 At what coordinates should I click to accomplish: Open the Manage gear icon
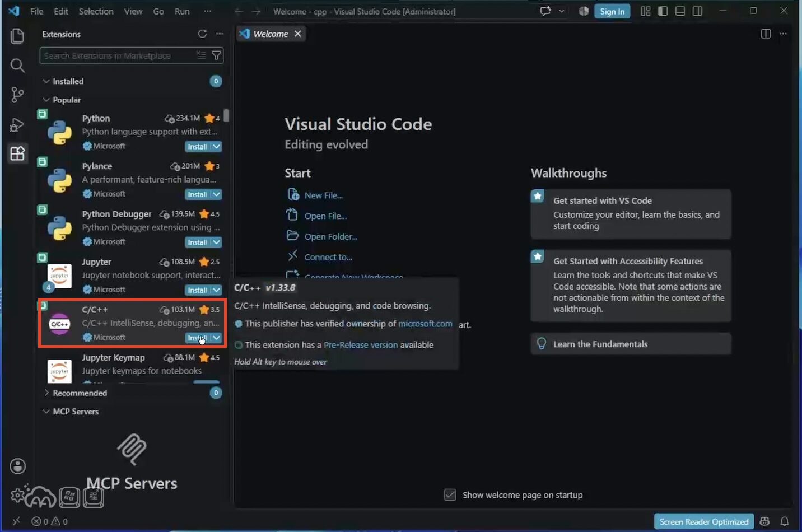(x=17, y=495)
